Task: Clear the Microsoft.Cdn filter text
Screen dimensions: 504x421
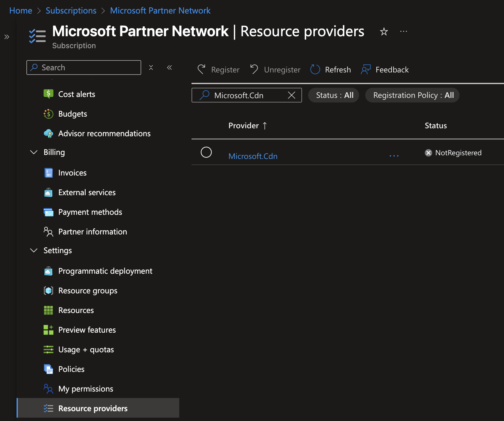Action: point(292,95)
